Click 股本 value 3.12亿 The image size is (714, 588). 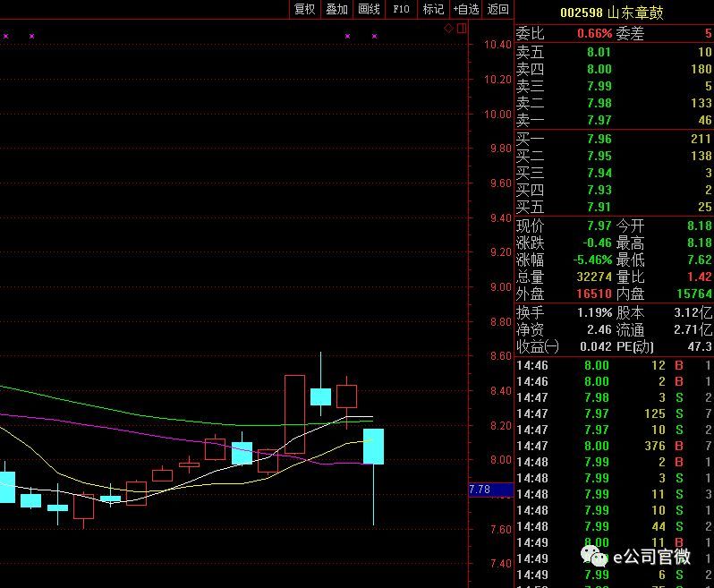coord(693,313)
